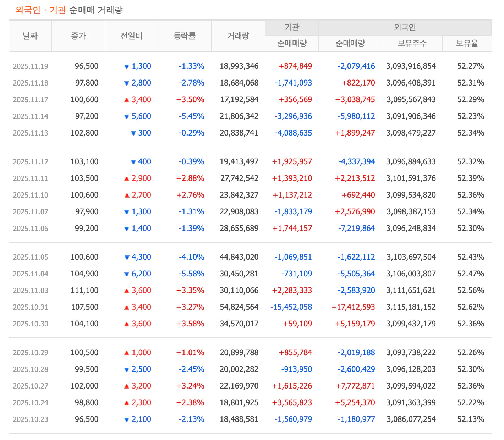Click the 보유율 column header
Image resolution: width=504 pixels, height=440 pixels.
[467, 44]
